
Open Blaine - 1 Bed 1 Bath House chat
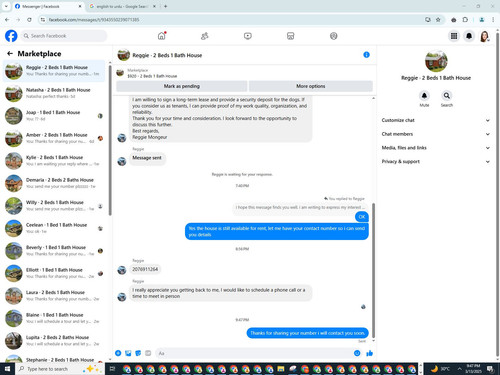click(x=54, y=318)
